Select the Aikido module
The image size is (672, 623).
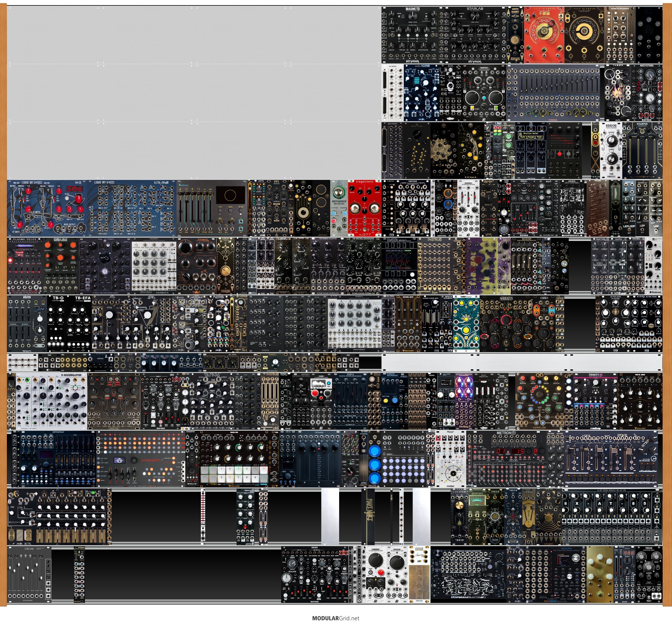(x=573, y=208)
